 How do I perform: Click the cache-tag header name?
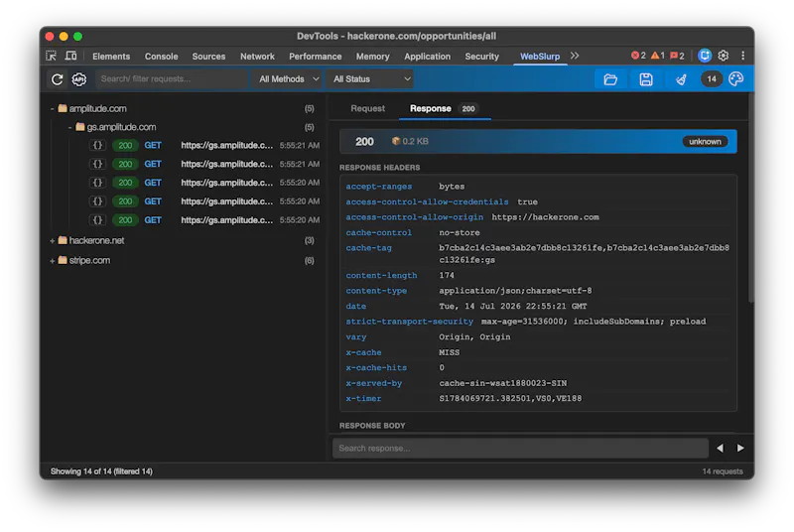[368, 248]
